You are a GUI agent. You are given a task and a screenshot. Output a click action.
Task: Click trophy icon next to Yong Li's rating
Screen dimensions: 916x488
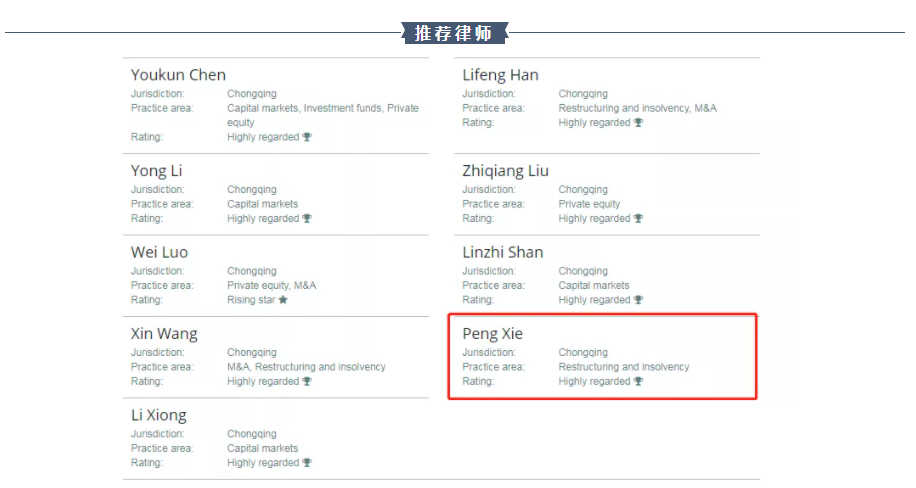307,219
